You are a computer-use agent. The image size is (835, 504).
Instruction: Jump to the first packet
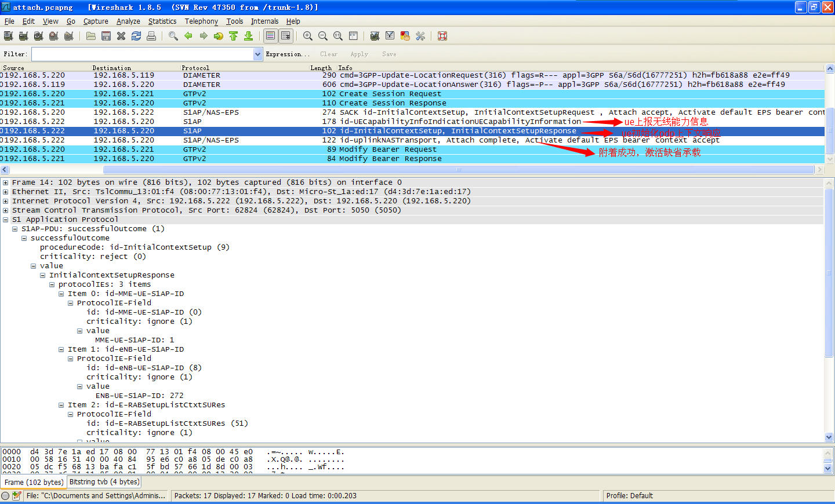click(234, 36)
